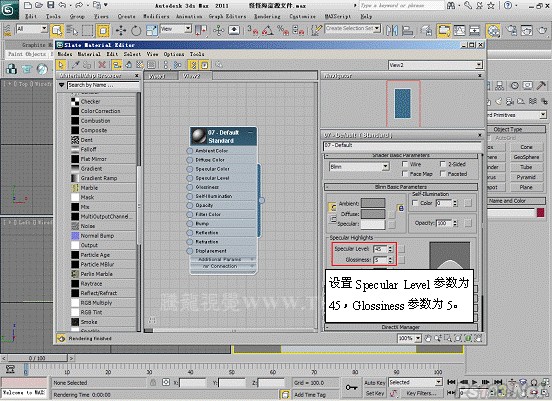Open the View reference coordinate dropdown
Viewport: 552px width, 401px height.
[175, 29]
